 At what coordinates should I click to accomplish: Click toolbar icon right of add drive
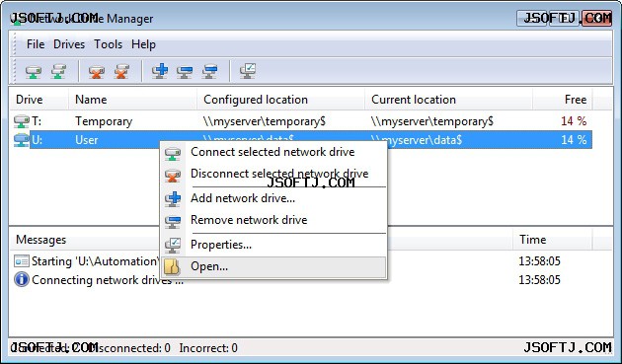(x=185, y=72)
